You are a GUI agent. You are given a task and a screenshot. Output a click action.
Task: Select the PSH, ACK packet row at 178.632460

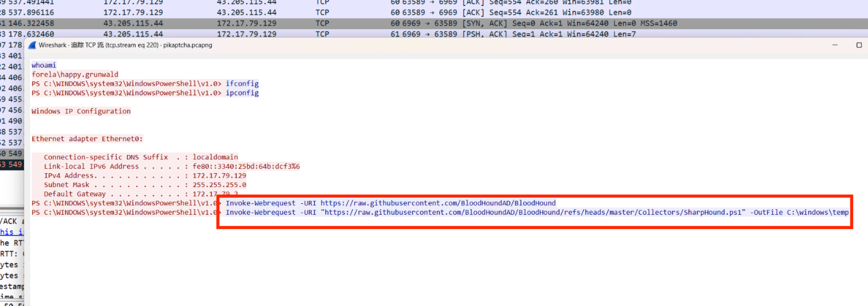pyautogui.click(x=434, y=34)
